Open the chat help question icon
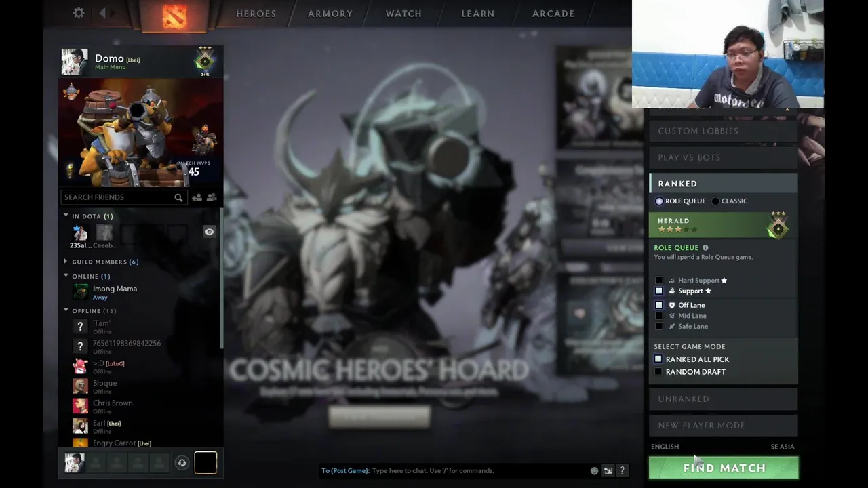 [x=622, y=470]
